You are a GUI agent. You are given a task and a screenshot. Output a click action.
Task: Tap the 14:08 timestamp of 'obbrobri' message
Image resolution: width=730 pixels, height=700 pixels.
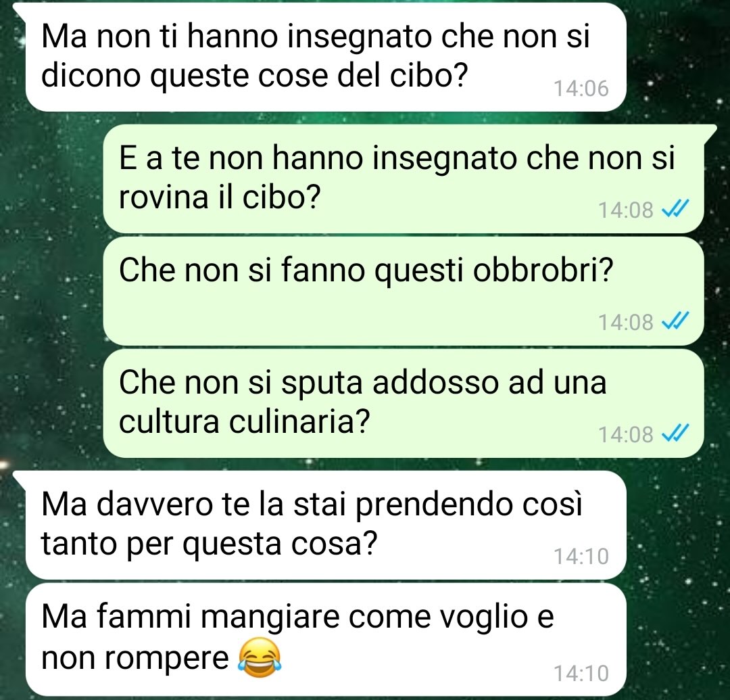(626, 323)
